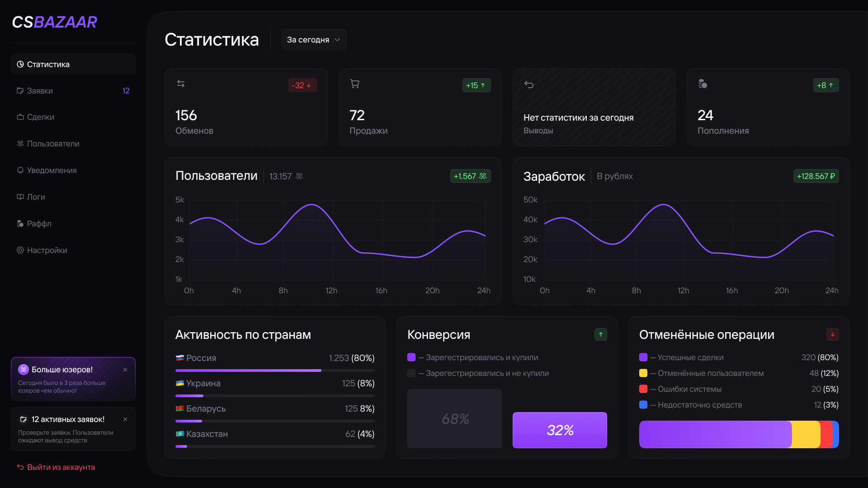Click the purple 32% conversion bar

pos(560,430)
